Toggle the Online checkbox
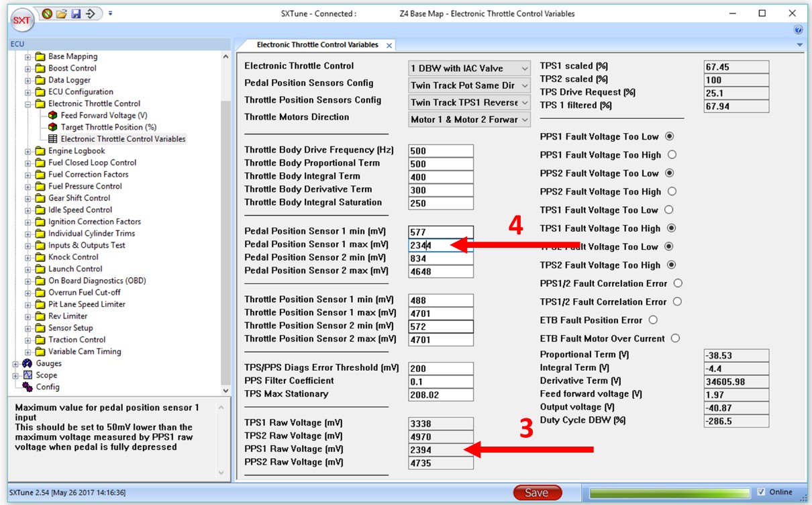The height and width of the screenshot is (505, 812). pos(760,492)
